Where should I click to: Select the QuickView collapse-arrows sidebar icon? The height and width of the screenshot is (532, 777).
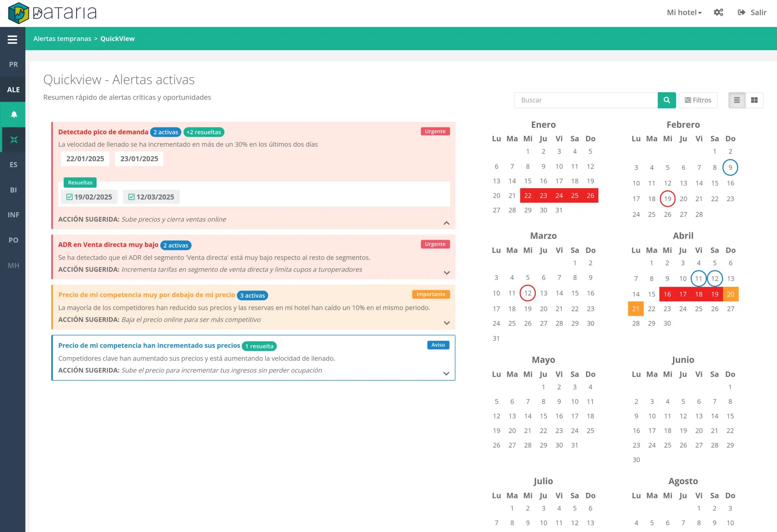[14, 140]
